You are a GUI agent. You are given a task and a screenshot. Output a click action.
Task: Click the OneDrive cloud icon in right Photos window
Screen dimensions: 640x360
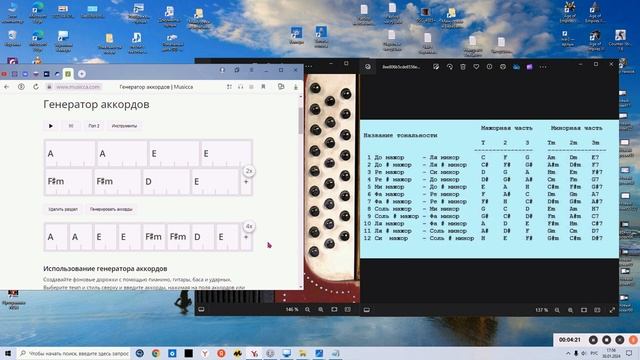[x=516, y=67]
